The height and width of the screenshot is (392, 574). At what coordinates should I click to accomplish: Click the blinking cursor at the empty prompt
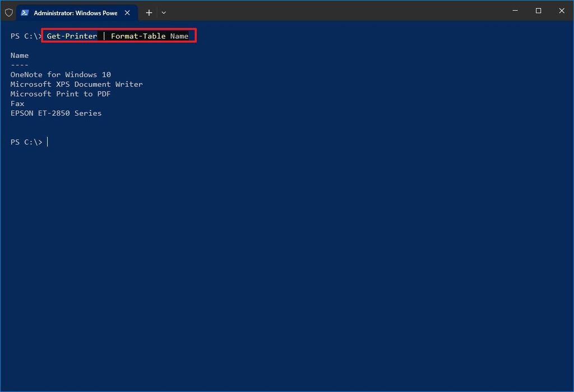tap(48, 142)
